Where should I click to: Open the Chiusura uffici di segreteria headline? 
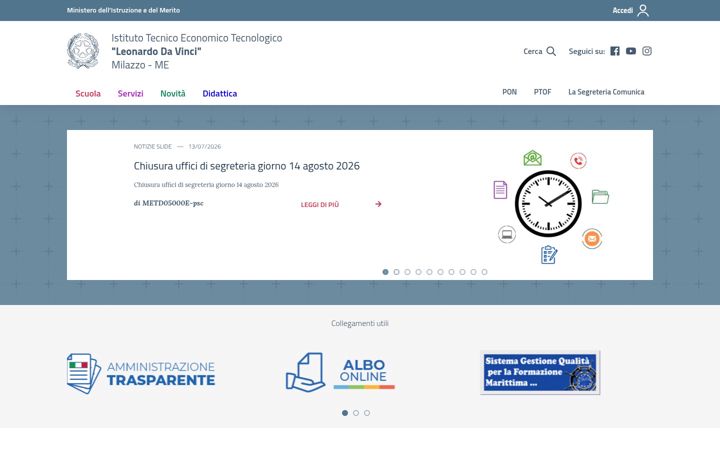247,166
